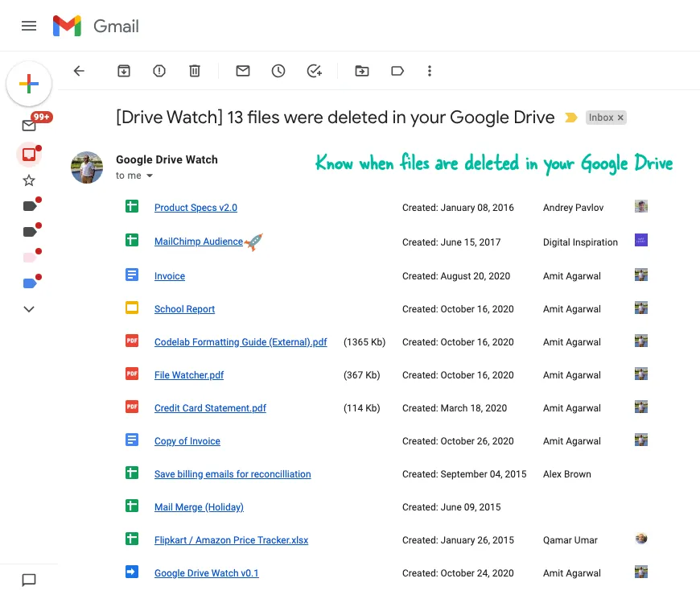
Task: Open the More options three-dot menu
Action: coord(430,71)
